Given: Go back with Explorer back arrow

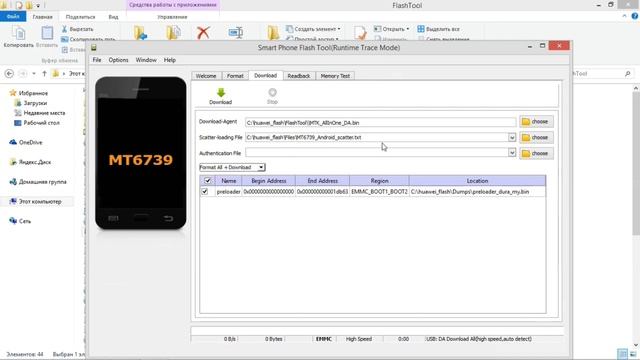Looking at the screenshot, I should pyautogui.click(x=9, y=73).
